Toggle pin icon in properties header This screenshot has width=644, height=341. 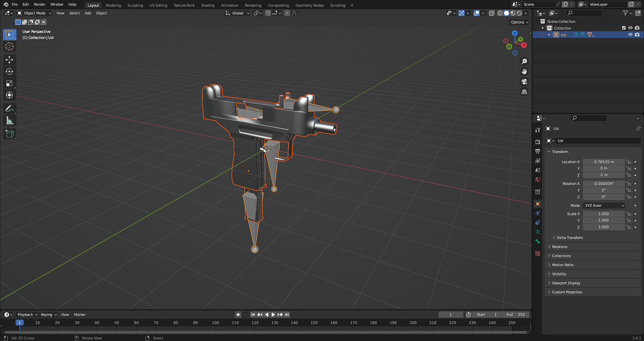pyautogui.click(x=638, y=128)
